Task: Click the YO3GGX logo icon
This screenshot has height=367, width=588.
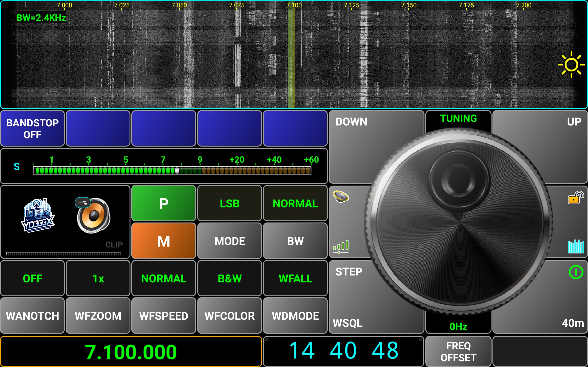Action: 38,215
